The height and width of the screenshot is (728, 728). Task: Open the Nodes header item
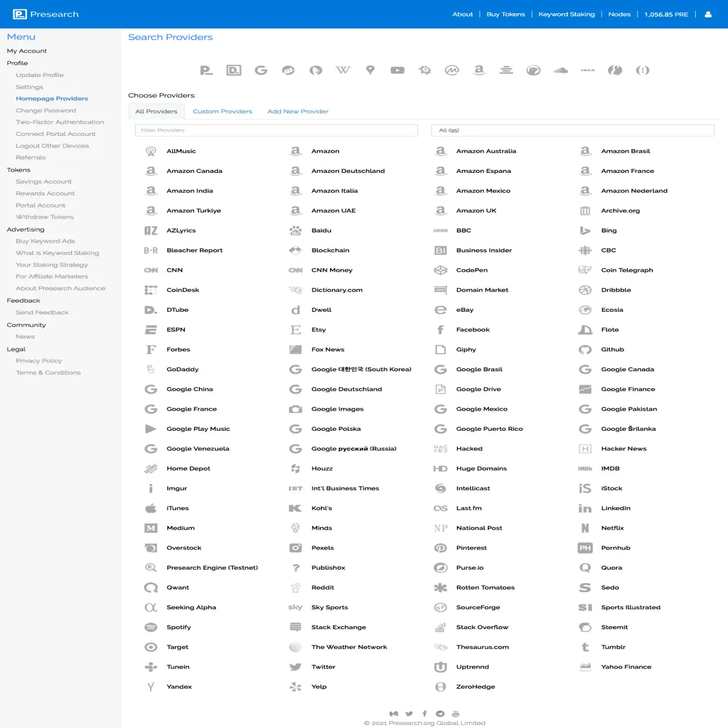click(x=619, y=15)
